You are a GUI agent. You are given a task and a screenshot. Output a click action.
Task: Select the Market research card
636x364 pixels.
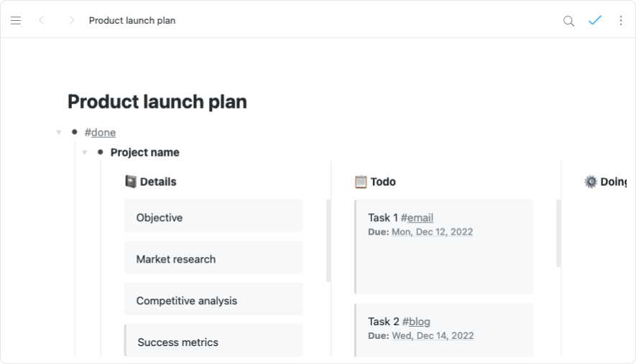(213, 258)
